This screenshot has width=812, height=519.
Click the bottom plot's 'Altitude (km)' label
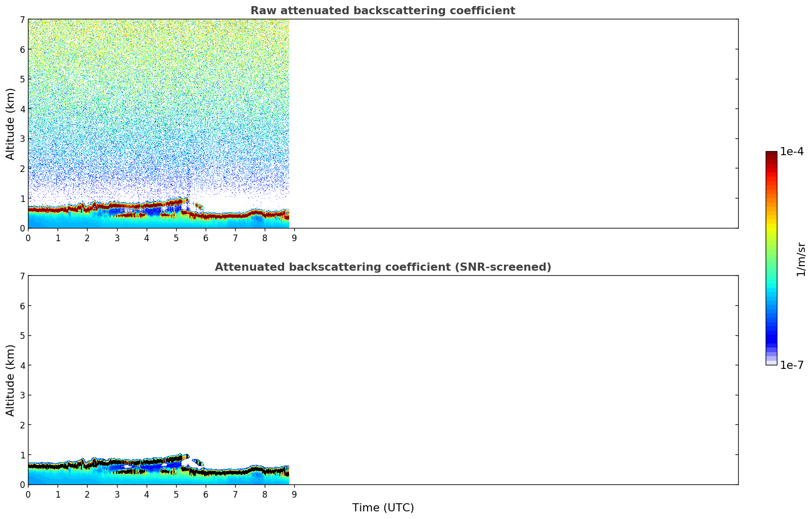coord(11,380)
